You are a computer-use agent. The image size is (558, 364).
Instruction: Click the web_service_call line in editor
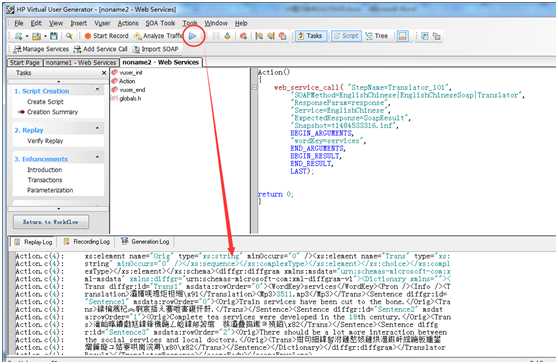pos(362,88)
